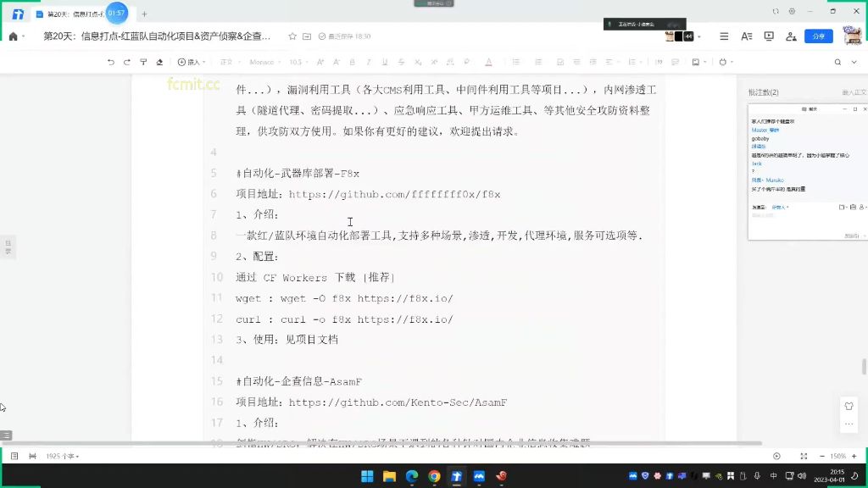This screenshot has height=488, width=868.
Task: Click the highlight marker icon
Action: pyautogui.click(x=467, y=62)
